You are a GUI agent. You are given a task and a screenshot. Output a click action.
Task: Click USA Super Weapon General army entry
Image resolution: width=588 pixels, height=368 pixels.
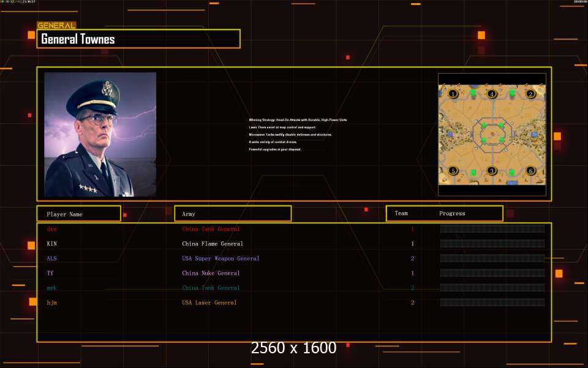tap(221, 258)
